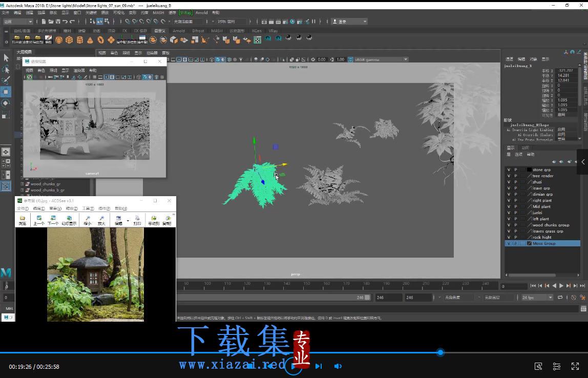Click the Redo arrow in Maya status line
Viewport: 588px width, 378px height.
pos(72,22)
